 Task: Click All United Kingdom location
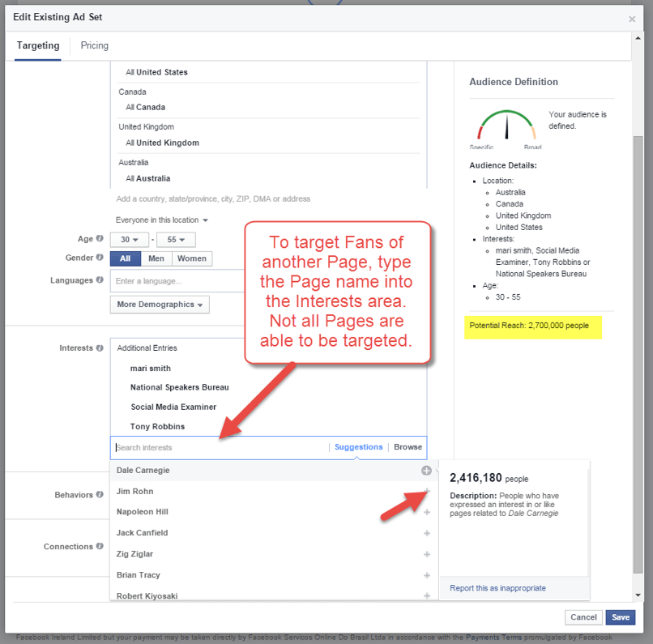162,143
